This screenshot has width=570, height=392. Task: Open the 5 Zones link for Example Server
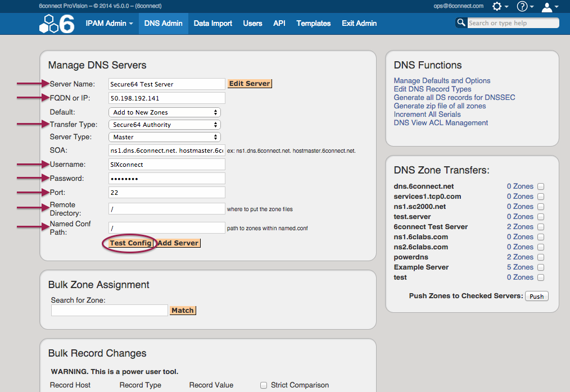click(x=520, y=267)
